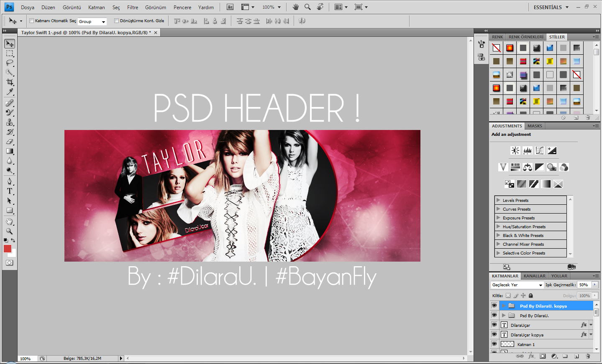Viewport: 602px width, 364px height.
Task: Select the Zoom tool
Action: point(9,230)
